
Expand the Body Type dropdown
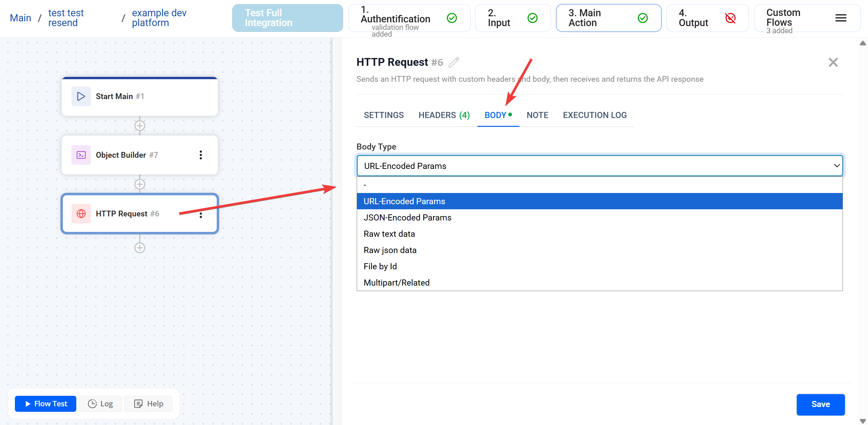click(x=599, y=166)
